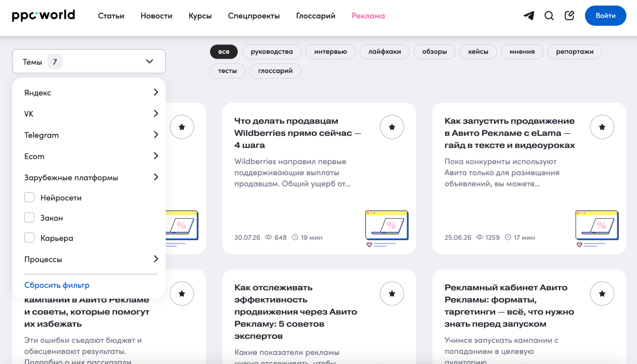Go to ppc.world logo homepage
The width and height of the screenshot is (637, 364).
click(43, 15)
